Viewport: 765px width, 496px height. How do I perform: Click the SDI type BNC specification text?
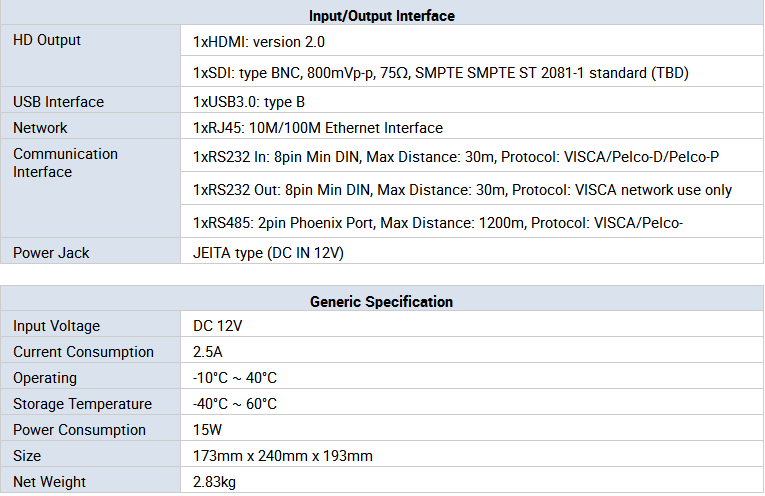point(441,73)
